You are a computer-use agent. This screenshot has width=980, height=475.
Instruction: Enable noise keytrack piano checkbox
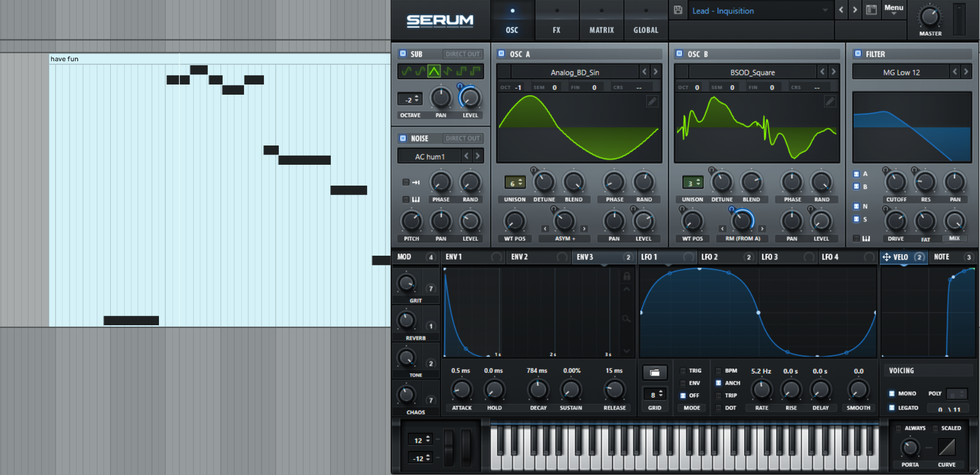(x=406, y=200)
